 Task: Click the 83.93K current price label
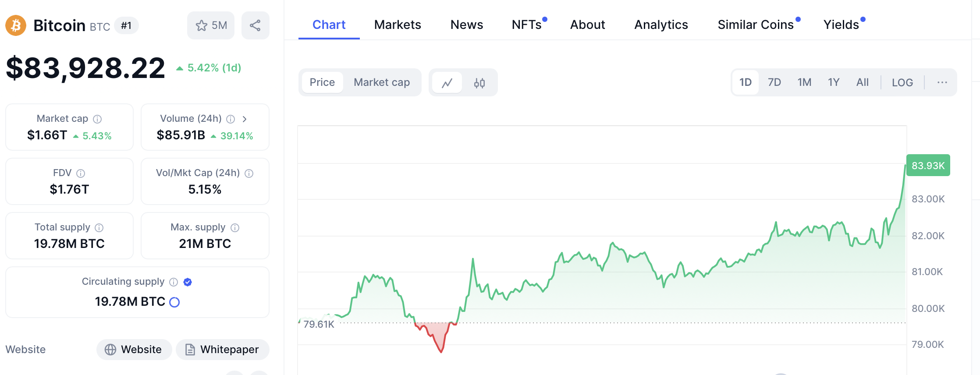tap(928, 166)
